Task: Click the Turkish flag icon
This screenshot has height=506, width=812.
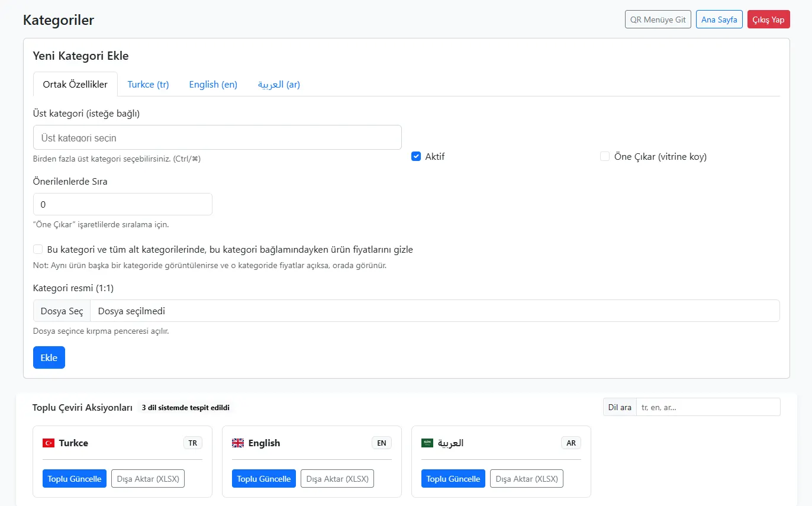Action: (x=49, y=443)
